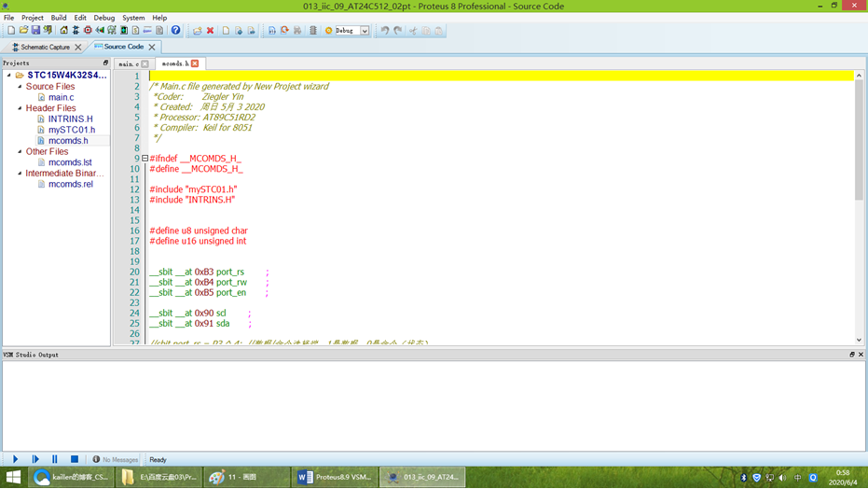
Task: Open Help via the blue question-mark icon
Action: (175, 31)
